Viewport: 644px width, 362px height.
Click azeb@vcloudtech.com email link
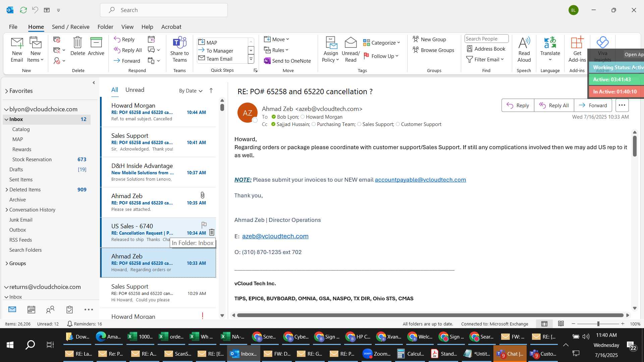275,236
